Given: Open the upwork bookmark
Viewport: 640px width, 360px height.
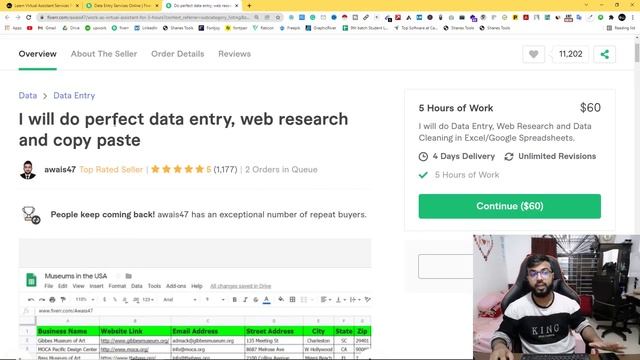Looking at the screenshot, I should tap(96, 28).
